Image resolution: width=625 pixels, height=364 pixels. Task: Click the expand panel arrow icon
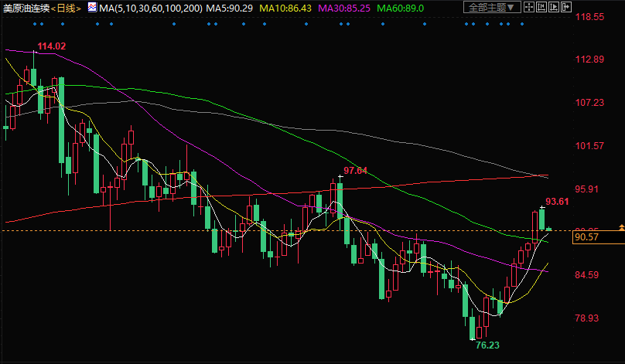point(566,7)
